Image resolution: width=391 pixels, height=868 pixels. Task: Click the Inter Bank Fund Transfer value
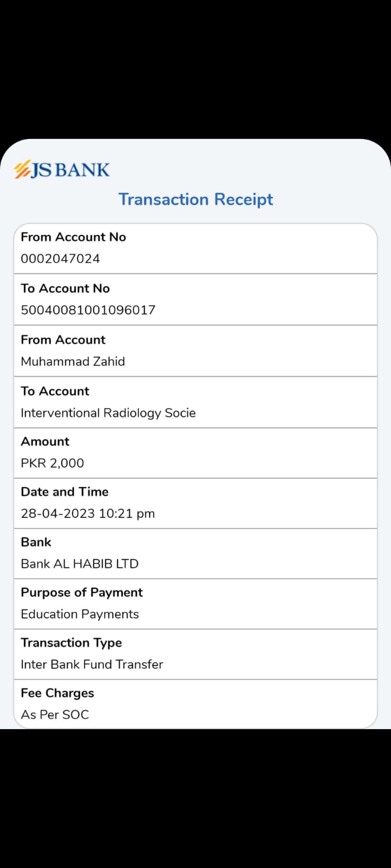tap(92, 664)
